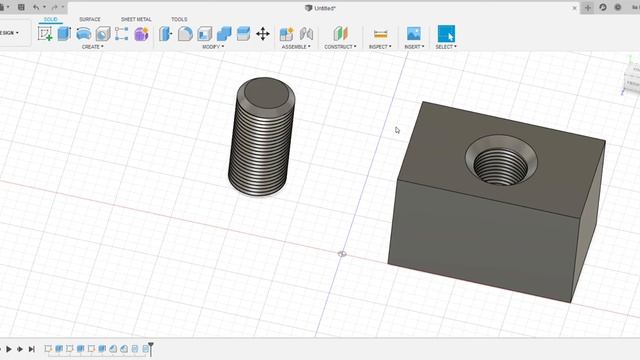
Task: Select second chamfer feature in timeline
Action: 124,349
